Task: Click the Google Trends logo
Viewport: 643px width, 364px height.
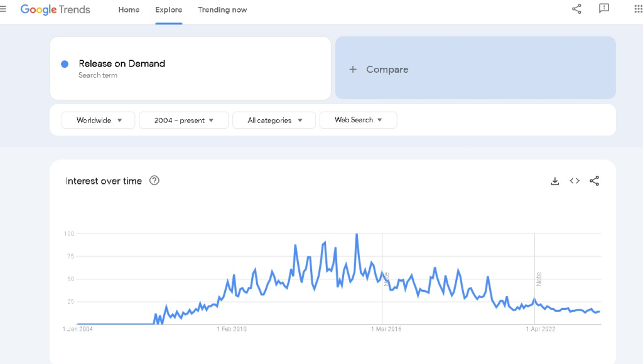Action: pos(55,9)
